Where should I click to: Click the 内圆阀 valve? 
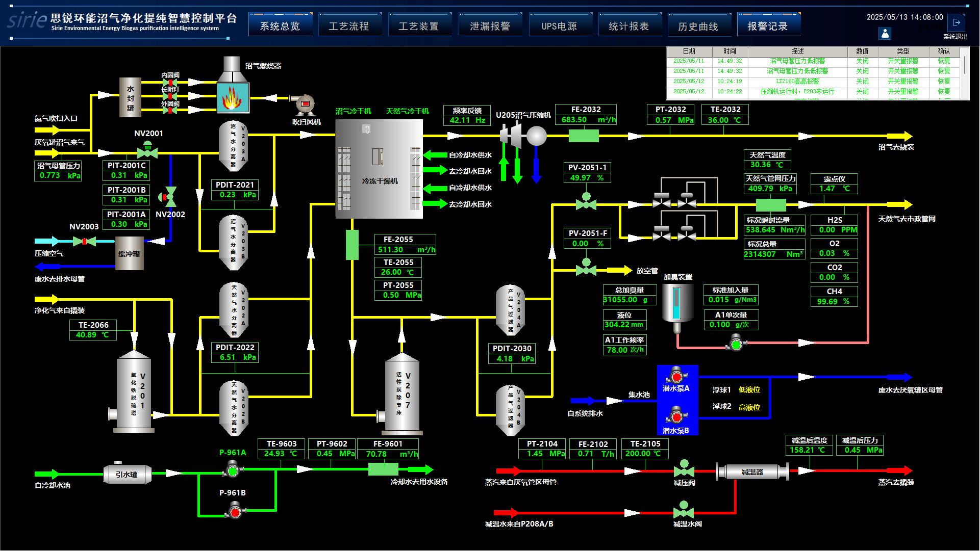pyautogui.click(x=170, y=82)
